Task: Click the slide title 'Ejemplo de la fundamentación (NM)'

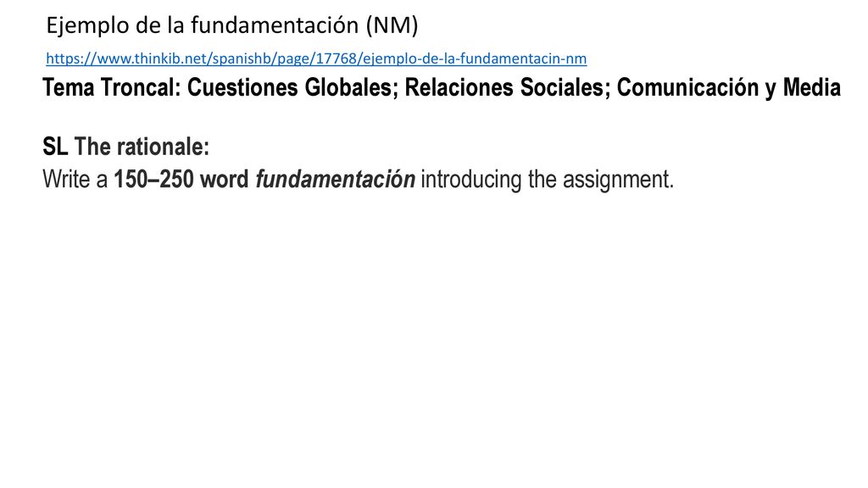Action: pos(232,25)
